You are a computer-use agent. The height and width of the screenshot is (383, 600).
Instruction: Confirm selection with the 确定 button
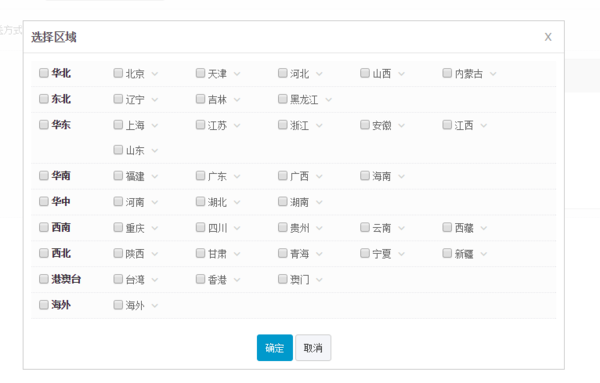click(x=275, y=348)
